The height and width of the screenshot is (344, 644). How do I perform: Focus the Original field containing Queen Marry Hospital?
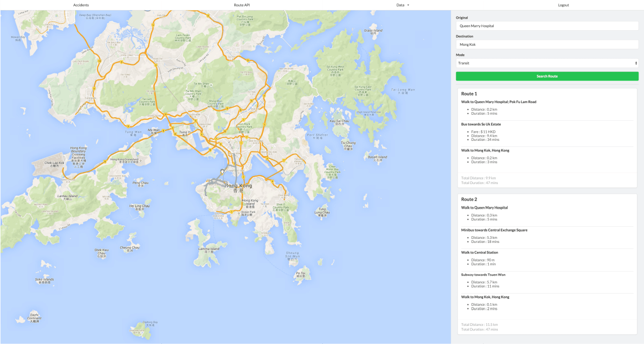[x=547, y=26]
